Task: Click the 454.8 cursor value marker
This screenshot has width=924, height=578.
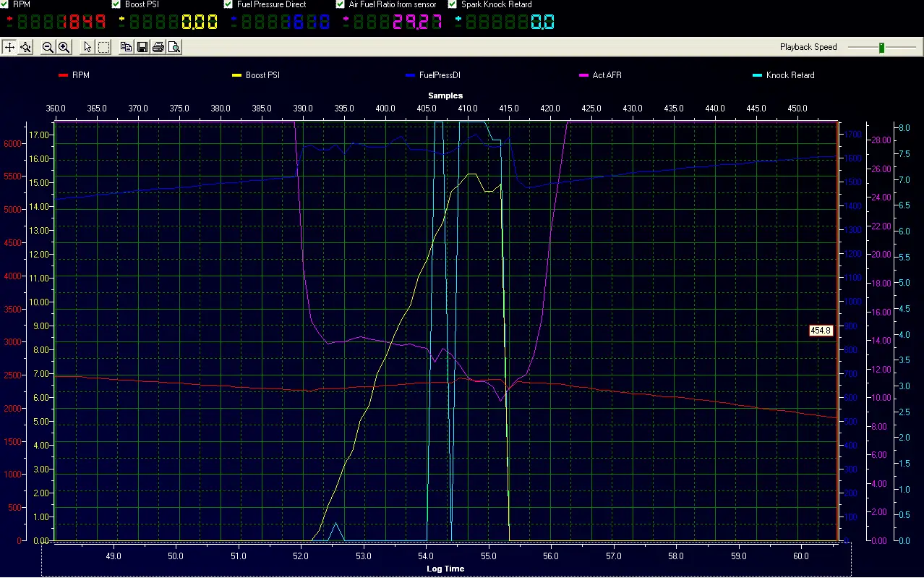Action: click(821, 331)
